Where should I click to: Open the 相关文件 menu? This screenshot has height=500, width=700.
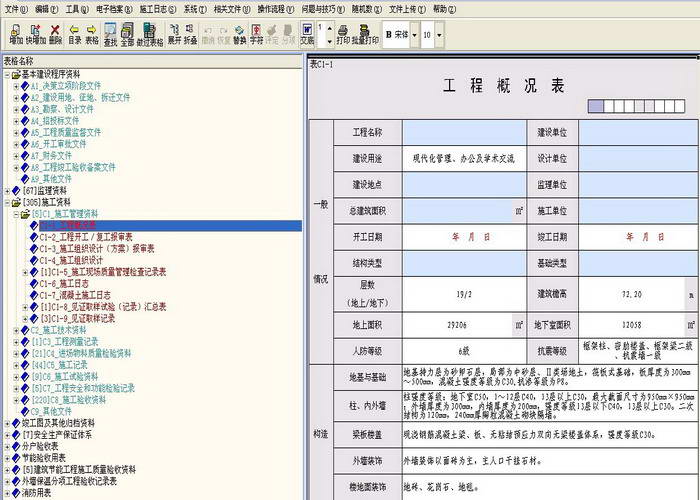pyautogui.click(x=233, y=8)
